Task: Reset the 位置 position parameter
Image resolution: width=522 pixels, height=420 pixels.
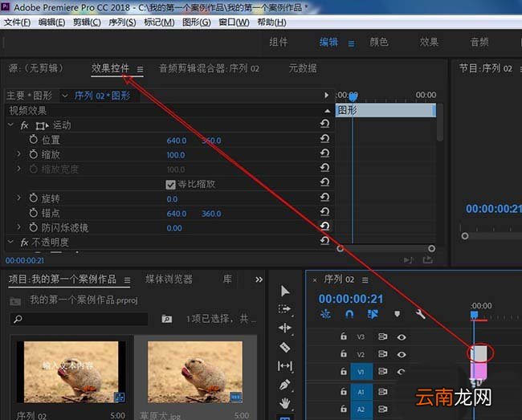Action: pyautogui.click(x=324, y=138)
